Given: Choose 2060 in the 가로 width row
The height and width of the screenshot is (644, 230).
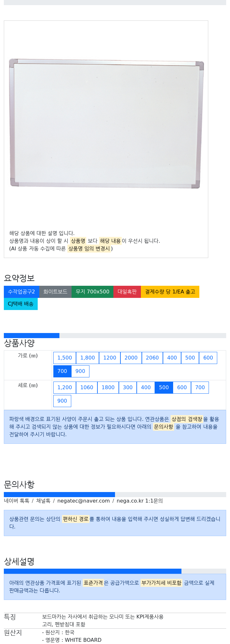Looking at the screenshot, I should 152,358.
